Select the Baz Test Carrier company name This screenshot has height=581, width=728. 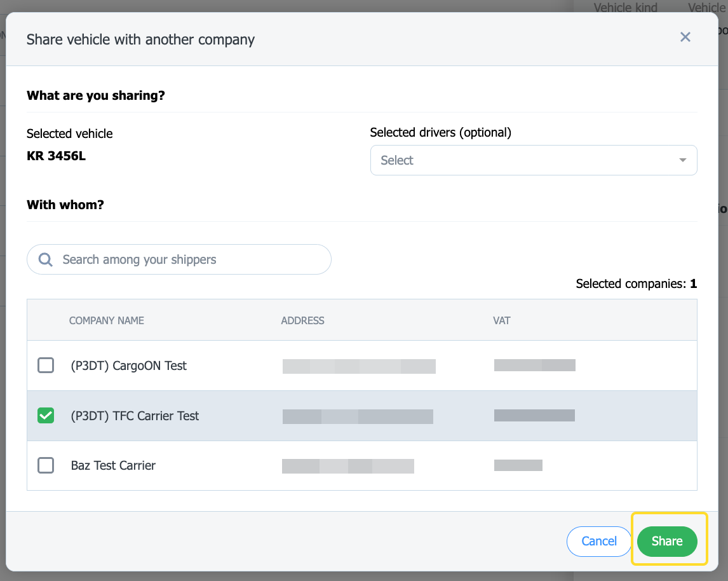tap(113, 465)
